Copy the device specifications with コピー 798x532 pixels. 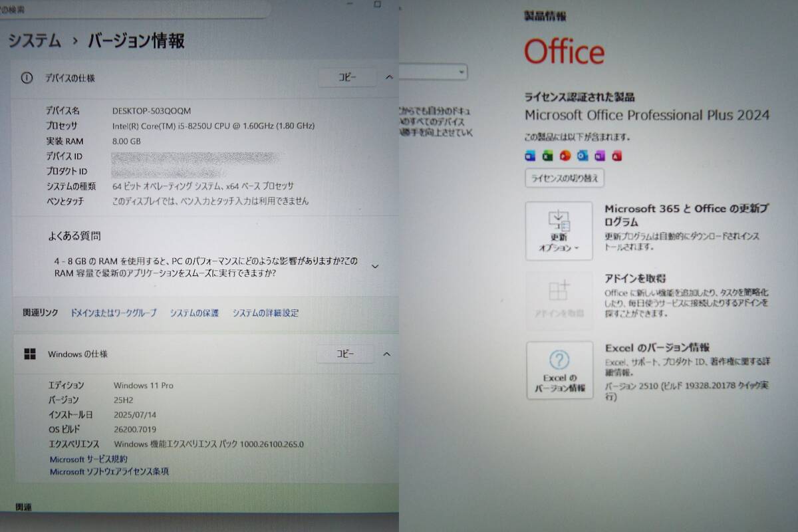(x=347, y=77)
